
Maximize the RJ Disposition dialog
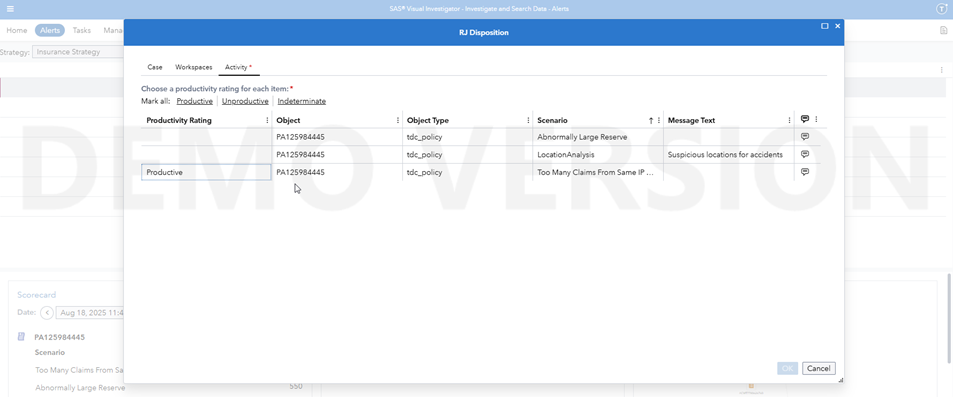[x=825, y=26]
